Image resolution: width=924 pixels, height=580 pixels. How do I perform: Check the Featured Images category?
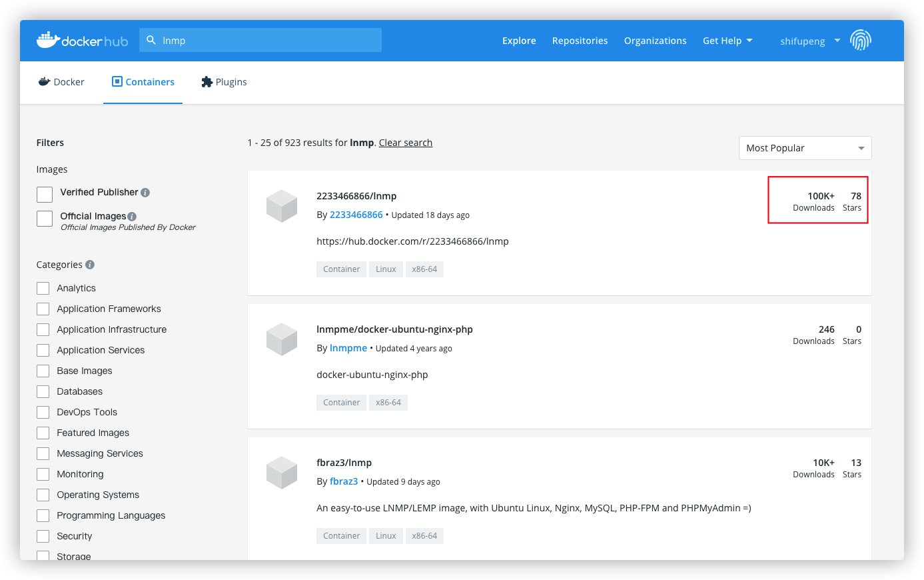43,433
